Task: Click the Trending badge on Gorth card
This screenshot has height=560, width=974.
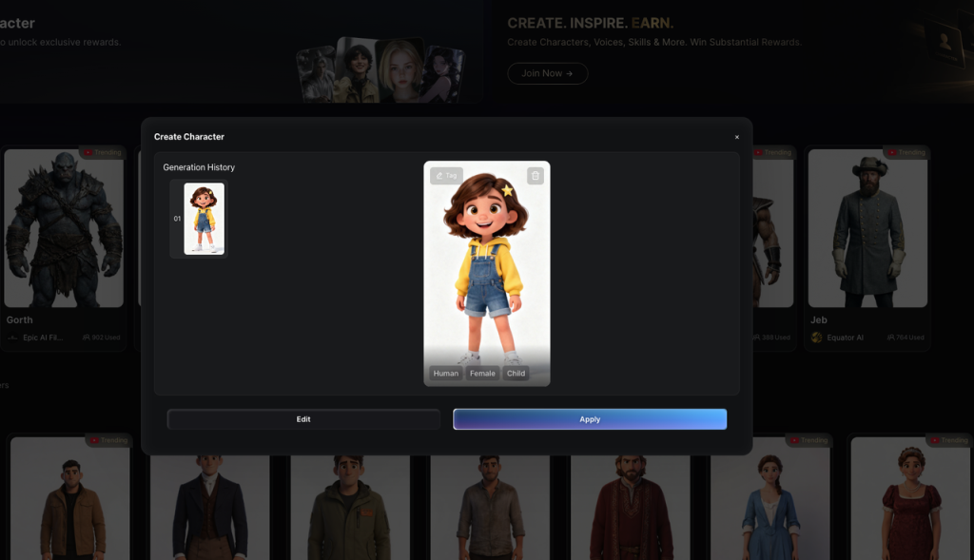Action: tap(103, 153)
